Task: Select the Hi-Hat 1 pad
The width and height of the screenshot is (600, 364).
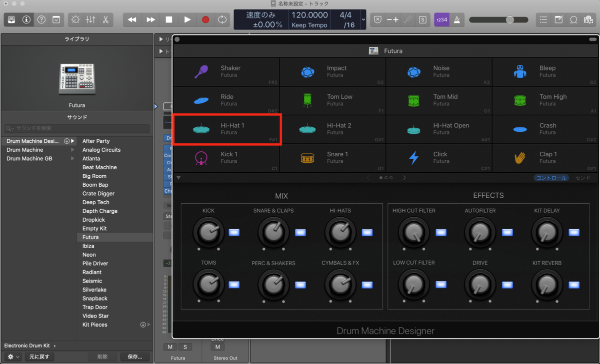Action: click(226, 129)
